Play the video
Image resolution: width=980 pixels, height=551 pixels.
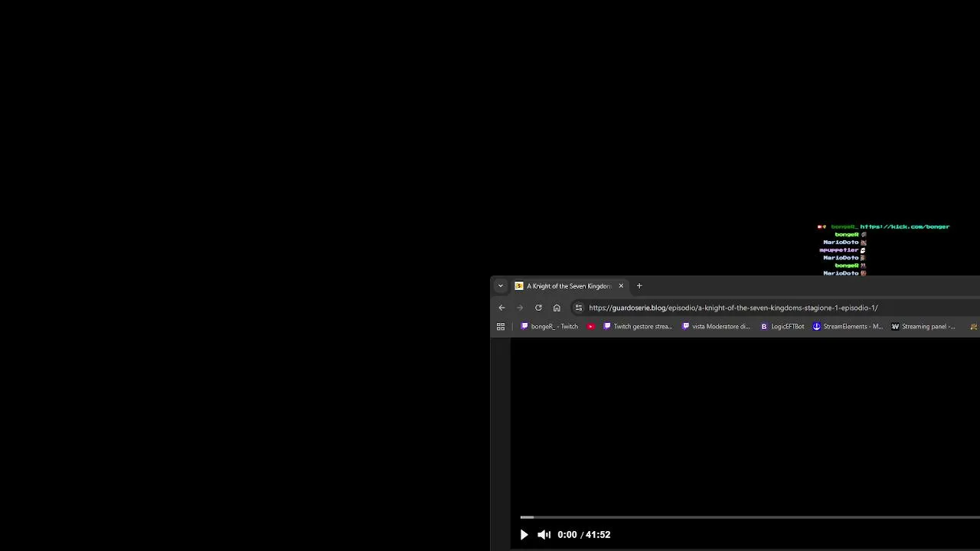point(524,535)
